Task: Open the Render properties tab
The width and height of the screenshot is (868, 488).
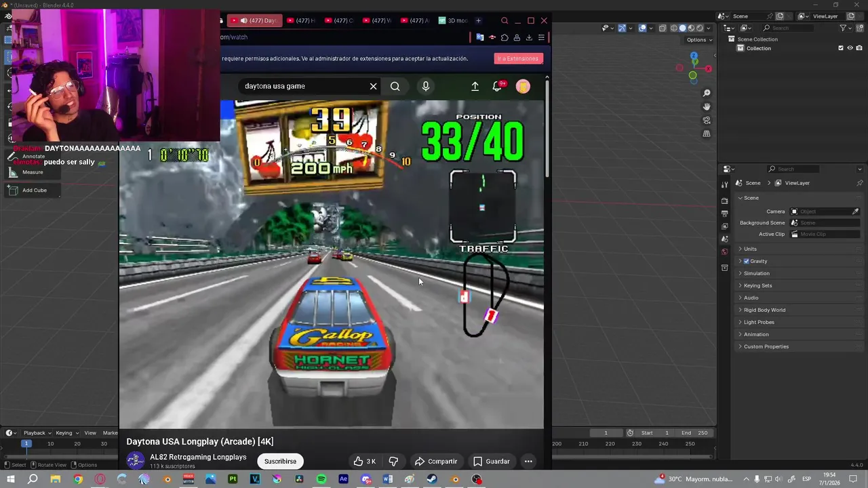Action: [x=724, y=201]
